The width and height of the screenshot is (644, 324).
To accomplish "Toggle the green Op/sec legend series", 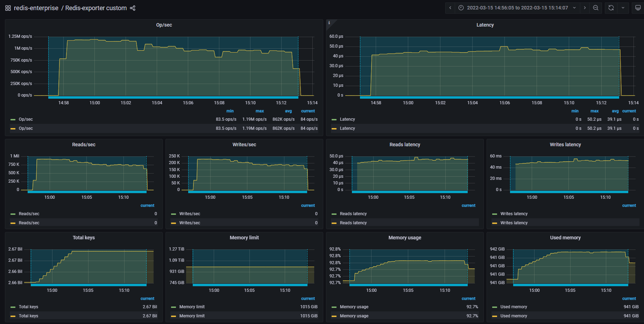I will [26, 119].
